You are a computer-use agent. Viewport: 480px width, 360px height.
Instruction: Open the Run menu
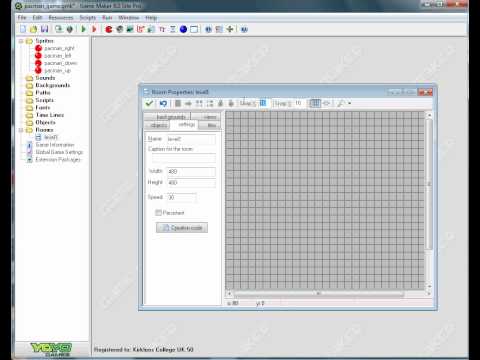tap(107, 17)
